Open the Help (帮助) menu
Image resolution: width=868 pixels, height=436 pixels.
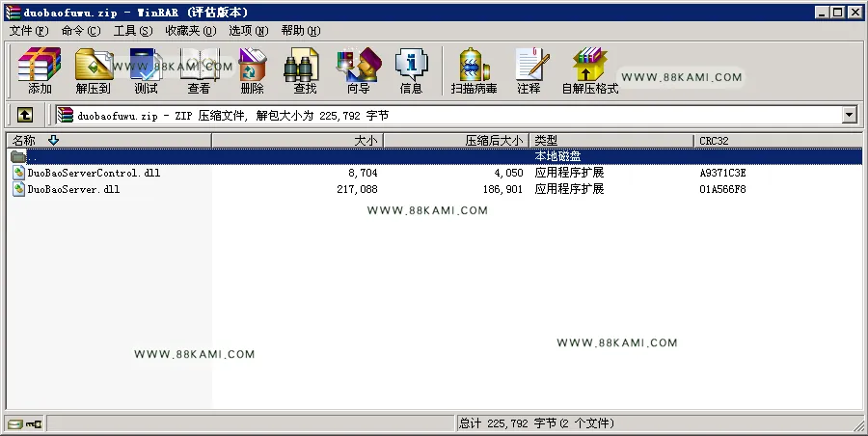tap(301, 31)
